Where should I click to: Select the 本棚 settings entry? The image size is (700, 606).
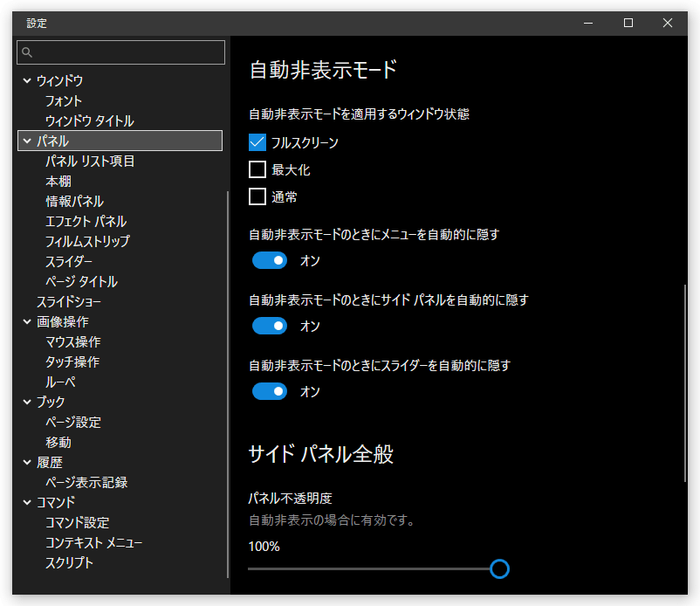click(58, 182)
